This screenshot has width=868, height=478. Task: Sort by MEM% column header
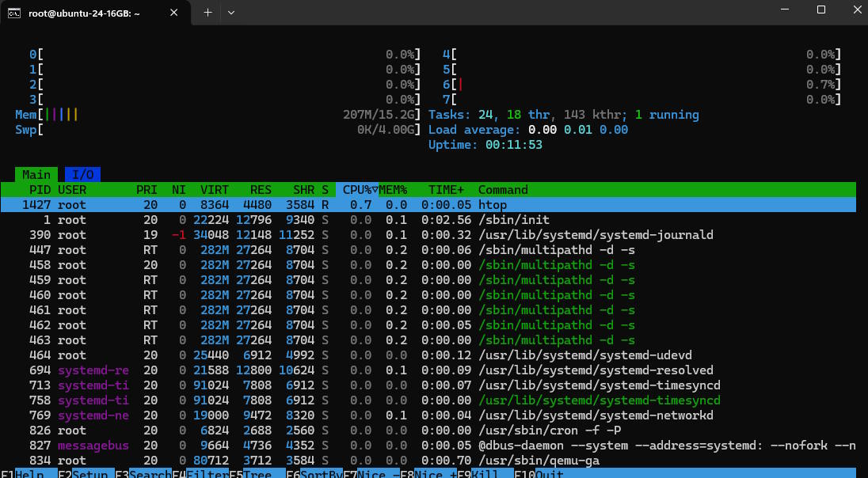point(393,190)
